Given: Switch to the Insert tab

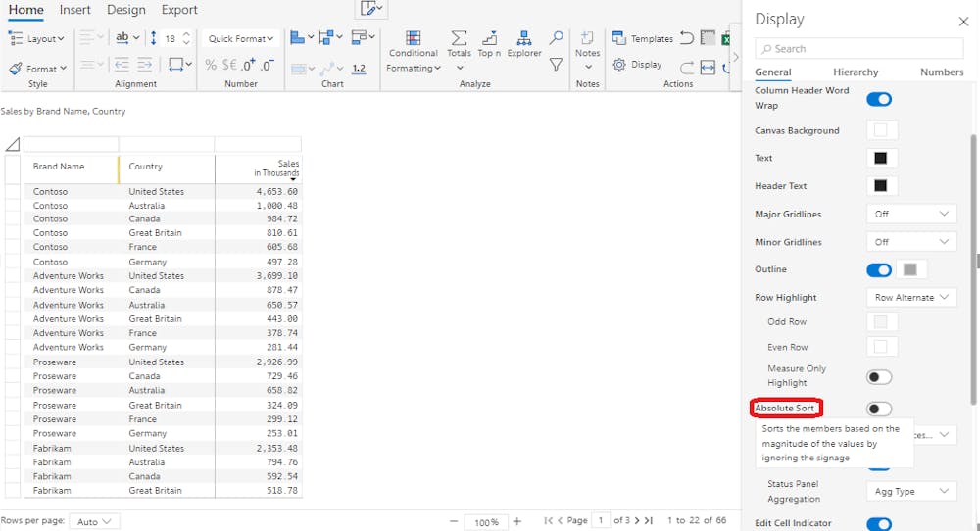Looking at the screenshot, I should 75,10.
